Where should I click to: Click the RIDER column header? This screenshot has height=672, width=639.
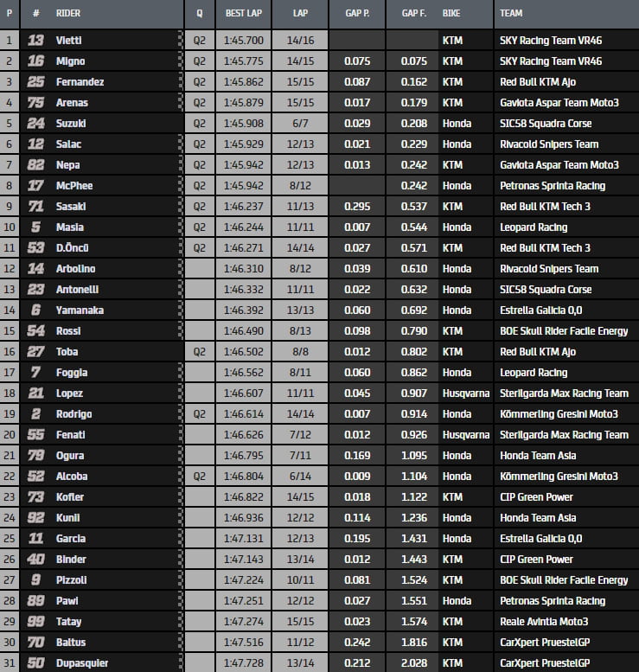(x=68, y=15)
